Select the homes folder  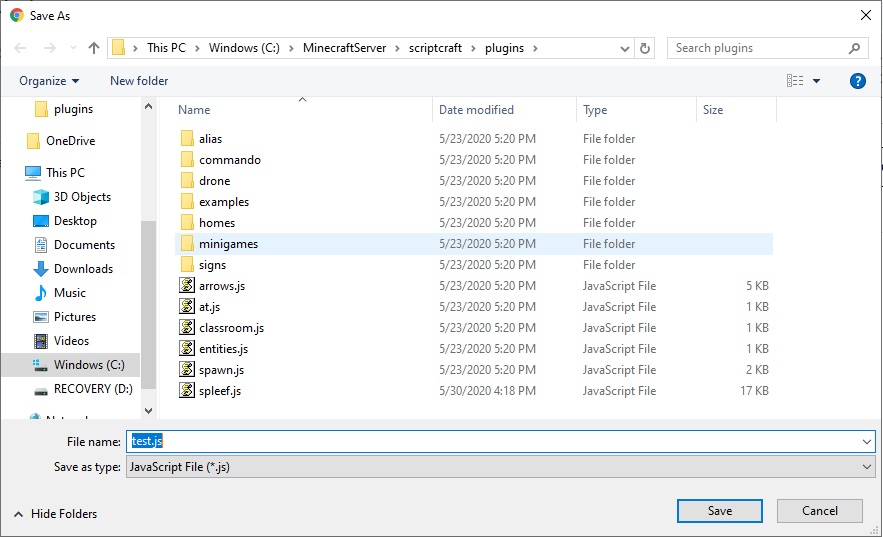(217, 223)
